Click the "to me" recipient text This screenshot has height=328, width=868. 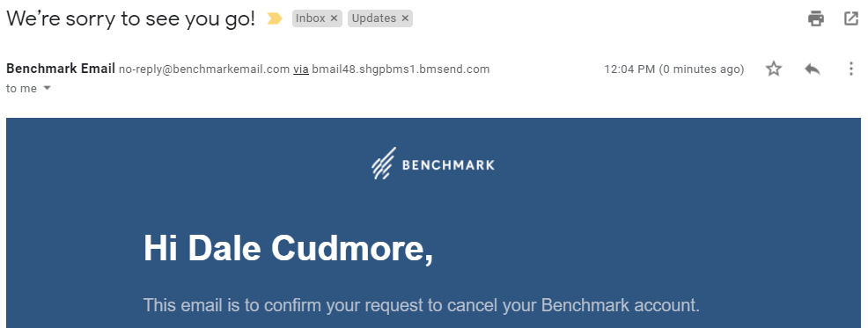coord(22,89)
